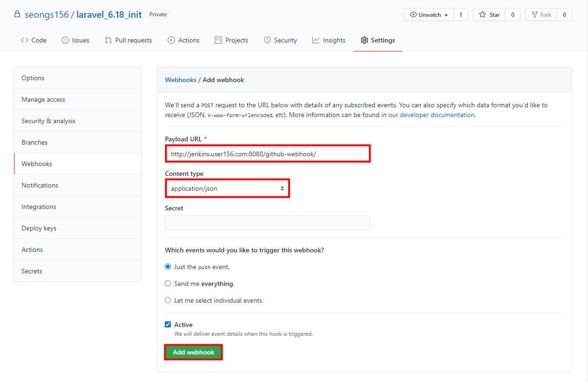Click the private repository lock icon
This screenshot has height=382, width=588.
(x=17, y=14)
